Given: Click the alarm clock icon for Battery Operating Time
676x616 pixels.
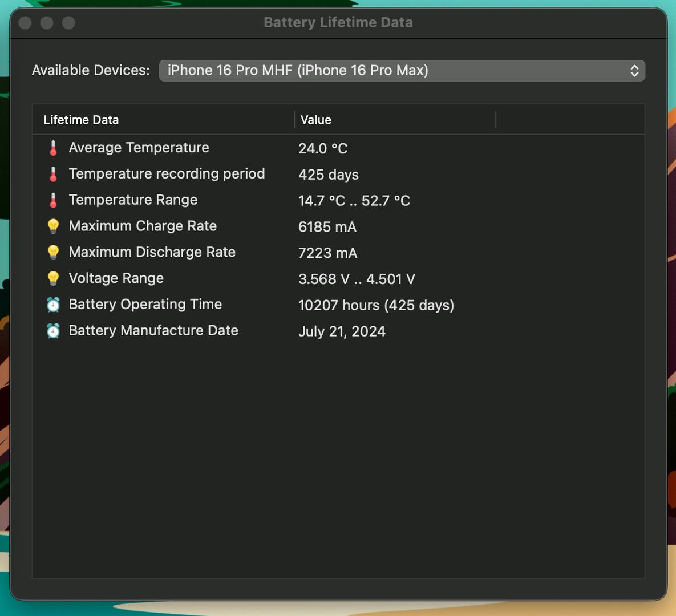Looking at the screenshot, I should tap(53, 305).
